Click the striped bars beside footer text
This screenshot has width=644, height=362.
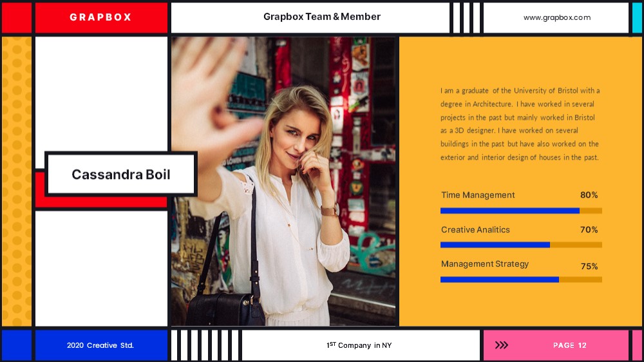click(206, 345)
